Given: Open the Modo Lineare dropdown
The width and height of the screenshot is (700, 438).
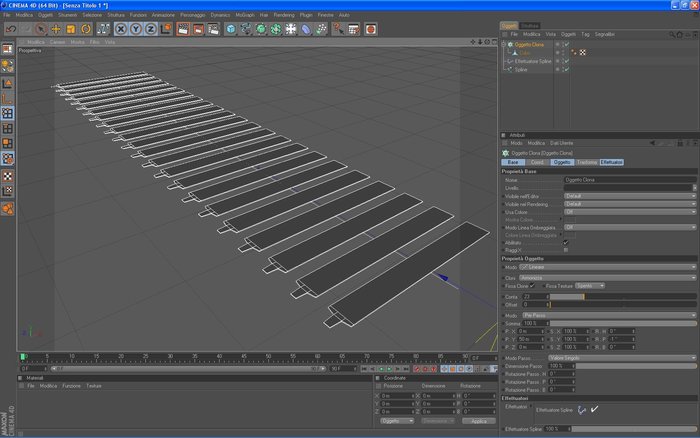Looking at the screenshot, I should (608, 267).
